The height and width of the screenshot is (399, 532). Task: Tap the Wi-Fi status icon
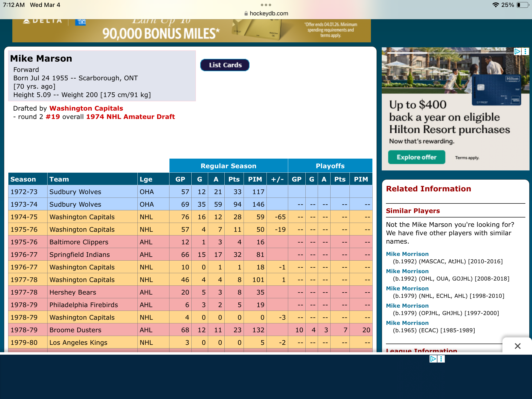[x=495, y=5]
